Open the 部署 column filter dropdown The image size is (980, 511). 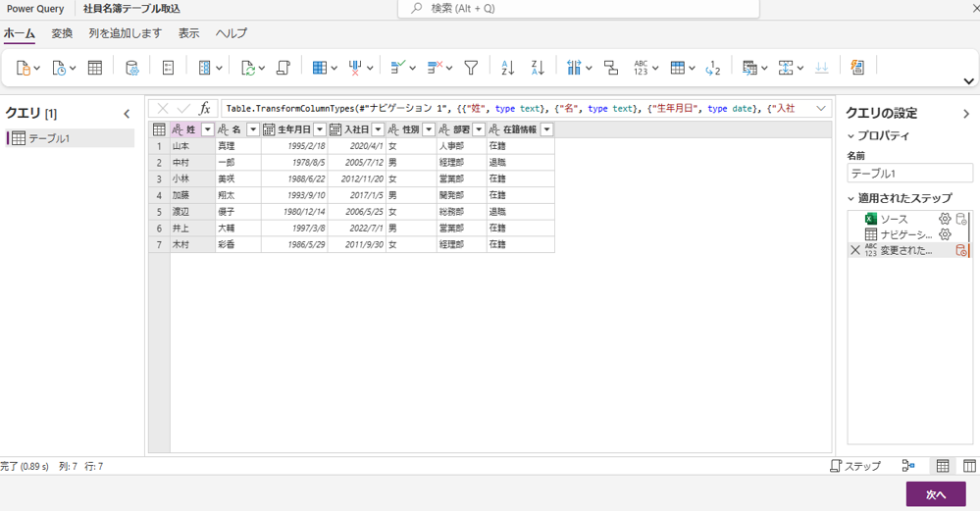[479, 129]
